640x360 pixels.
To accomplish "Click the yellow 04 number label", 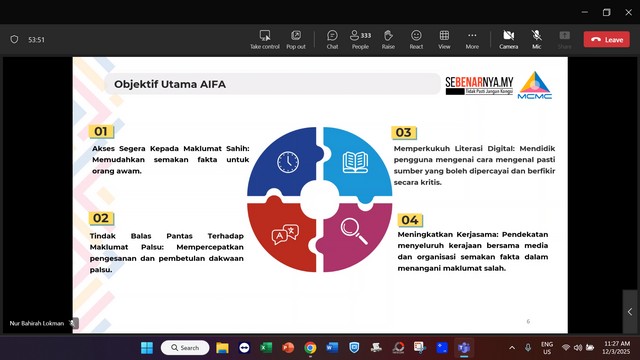I will (x=410, y=220).
